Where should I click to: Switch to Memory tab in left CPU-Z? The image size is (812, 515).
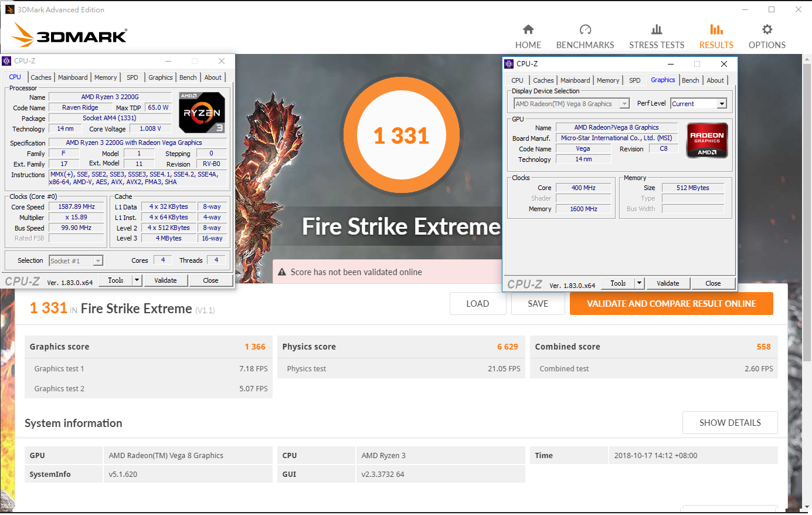pyautogui.click(x=106, y=77)
